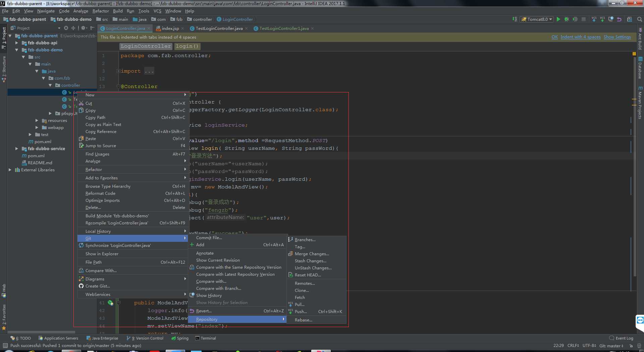Select Reformat Code in context menu
Viewport: 644px width, 352px height.
(x=133, y=193)
